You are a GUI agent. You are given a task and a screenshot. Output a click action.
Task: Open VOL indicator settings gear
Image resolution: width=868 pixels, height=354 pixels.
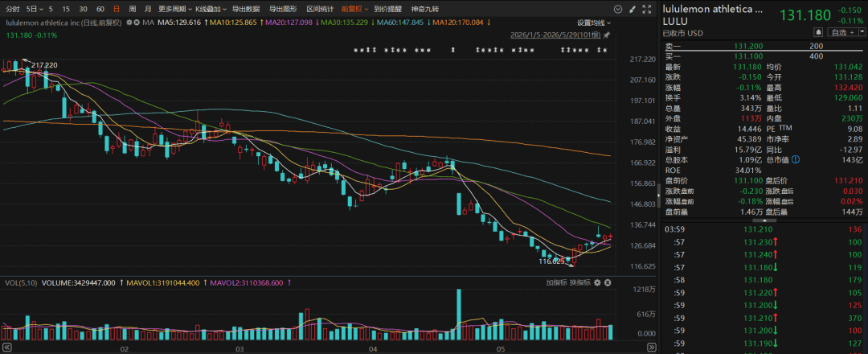[597, 282]
